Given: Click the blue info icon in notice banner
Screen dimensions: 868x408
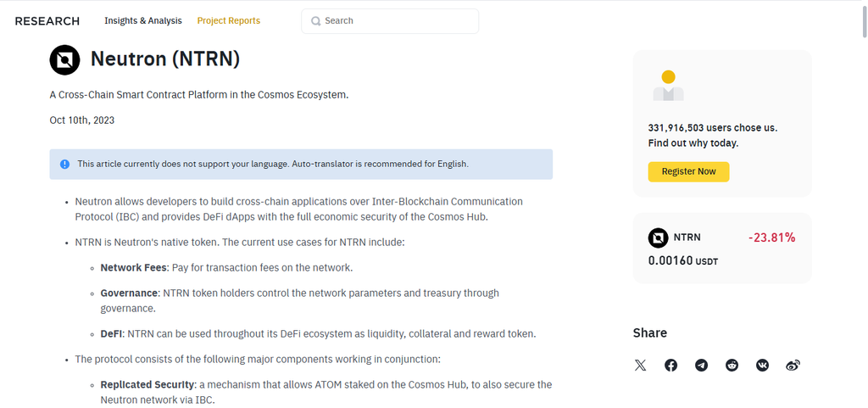Looking at the screenshot, I should click(x=64, y=164).
